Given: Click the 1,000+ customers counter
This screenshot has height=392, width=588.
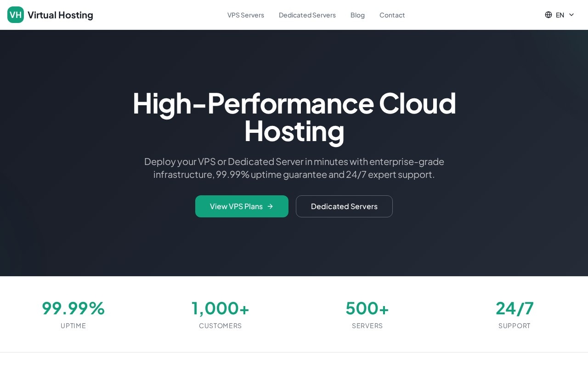Looking at the screenshot, I should point(220,308).
